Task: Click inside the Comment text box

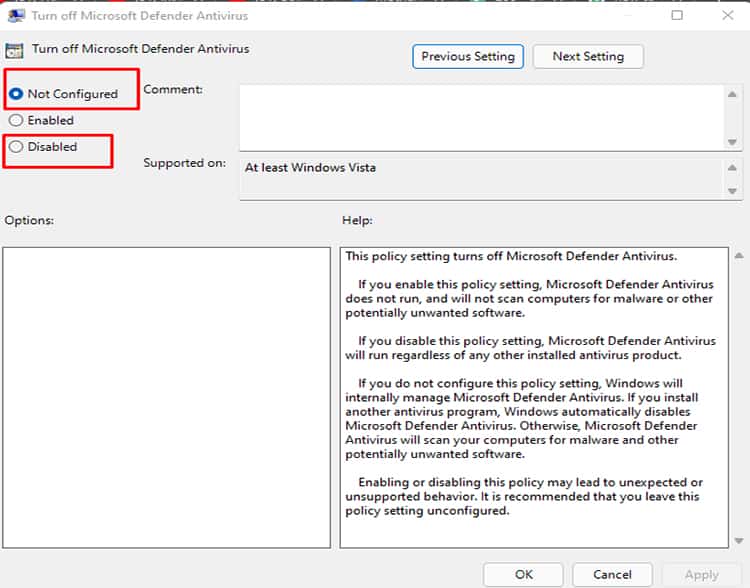Action: pyautogui.click(x=482, y=118)
